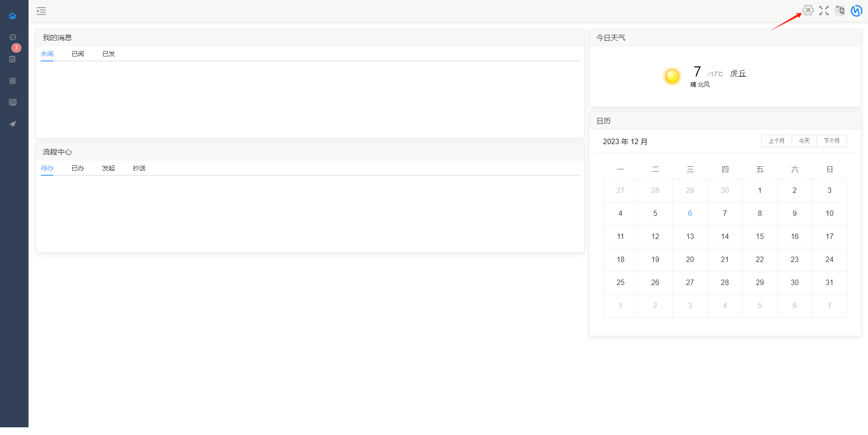This screenshot has width=868, height=435.
Task: Switch to the 未阅 messages tab
Action: pos(47,54)
